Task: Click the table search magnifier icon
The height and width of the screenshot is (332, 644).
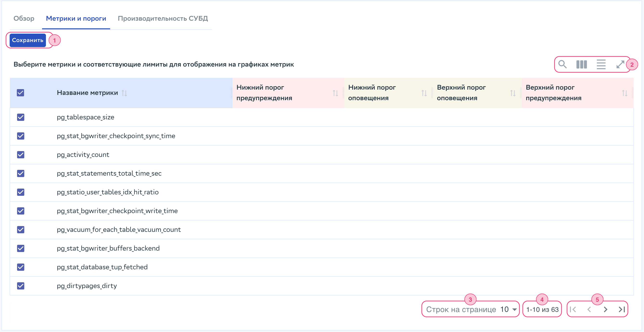Action: 562,64
